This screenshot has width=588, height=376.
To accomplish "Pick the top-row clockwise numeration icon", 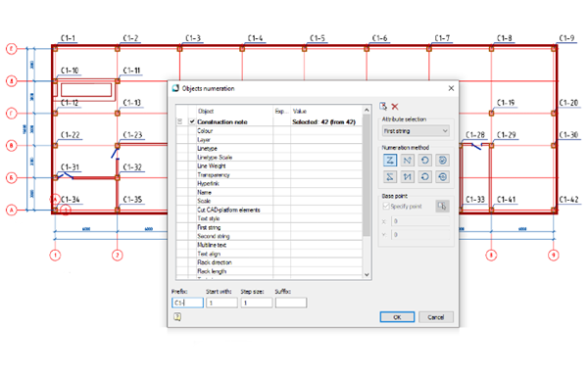I will pyautogui.click(x=425, y=161).
